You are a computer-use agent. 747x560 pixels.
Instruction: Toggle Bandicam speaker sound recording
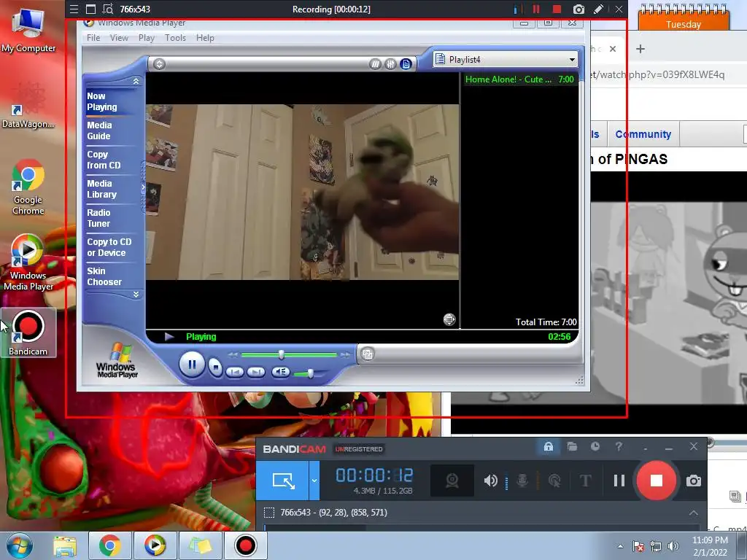tap(491, 481)
